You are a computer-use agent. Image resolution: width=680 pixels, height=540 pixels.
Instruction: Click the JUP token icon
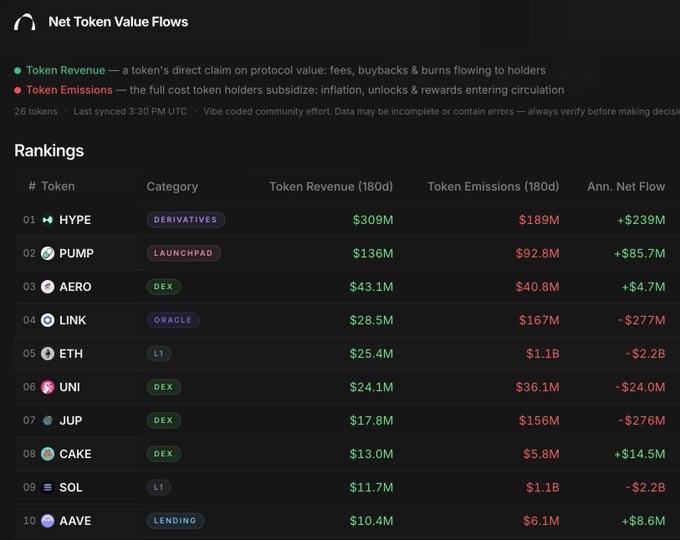pos(48,420)
